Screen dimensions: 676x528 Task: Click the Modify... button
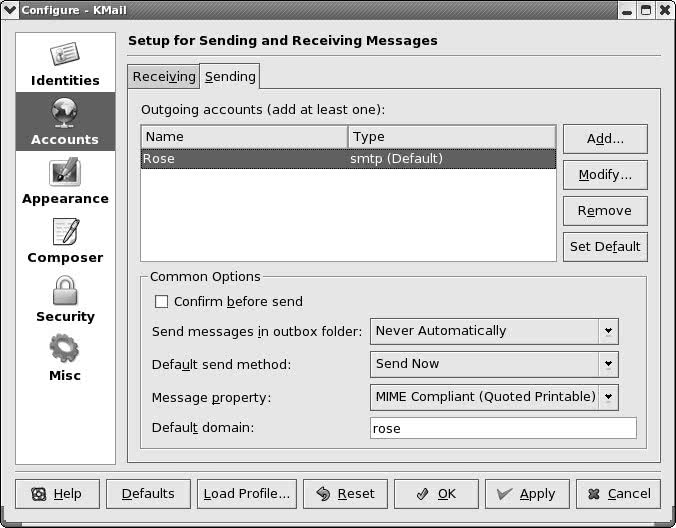click(605, 175)
